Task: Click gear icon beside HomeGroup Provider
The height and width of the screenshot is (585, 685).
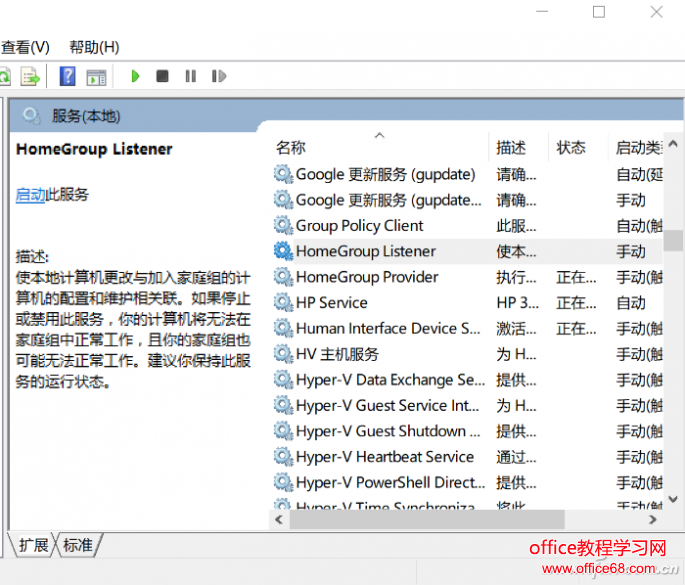Action: [283, 277]
